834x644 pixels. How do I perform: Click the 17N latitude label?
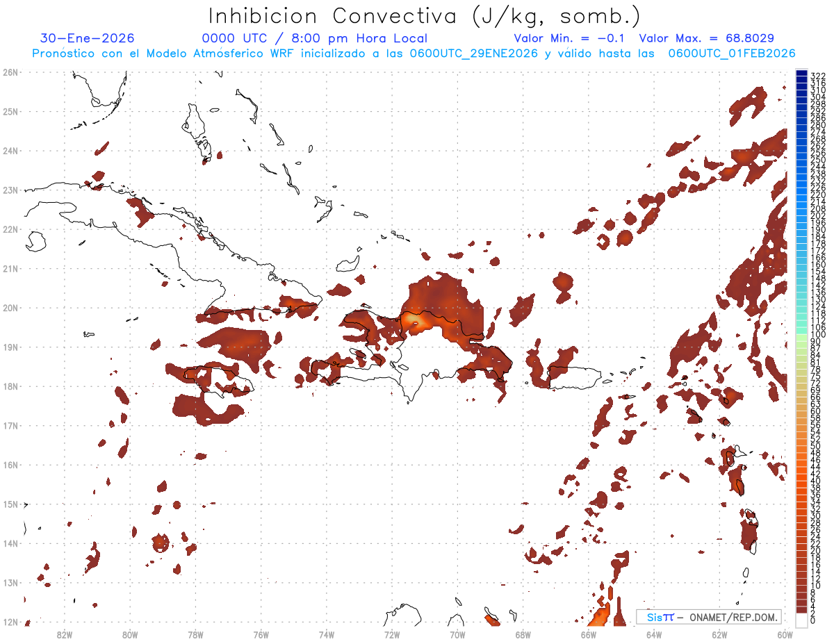pos(10,425)
